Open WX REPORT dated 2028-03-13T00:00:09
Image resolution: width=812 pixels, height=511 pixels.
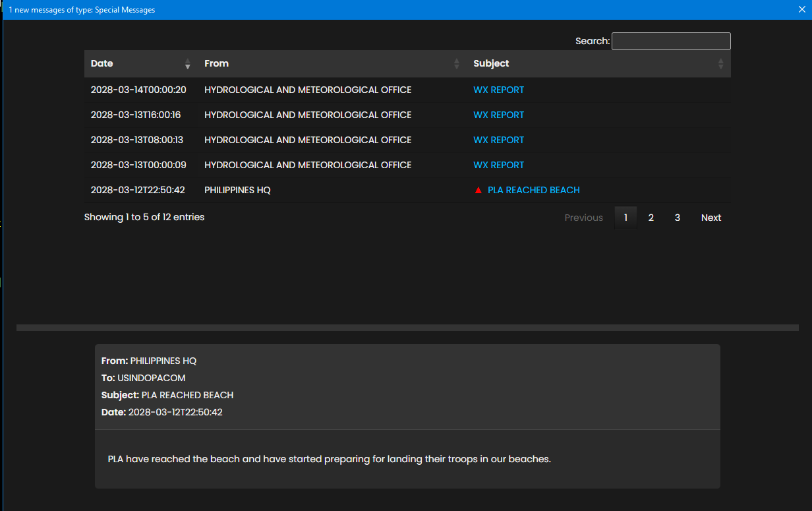click(x=498, y=165)
